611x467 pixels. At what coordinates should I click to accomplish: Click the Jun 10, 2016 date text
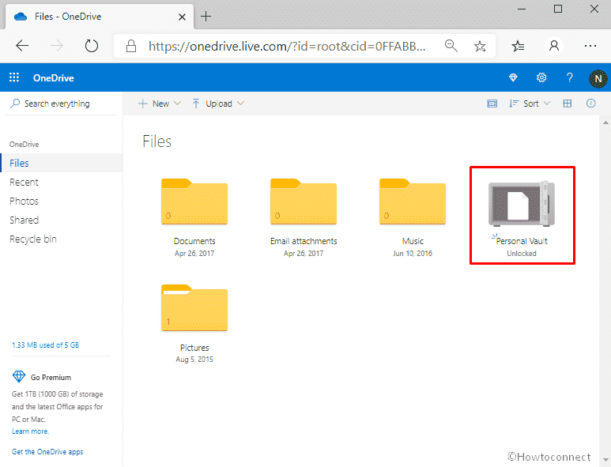(413, 253)
